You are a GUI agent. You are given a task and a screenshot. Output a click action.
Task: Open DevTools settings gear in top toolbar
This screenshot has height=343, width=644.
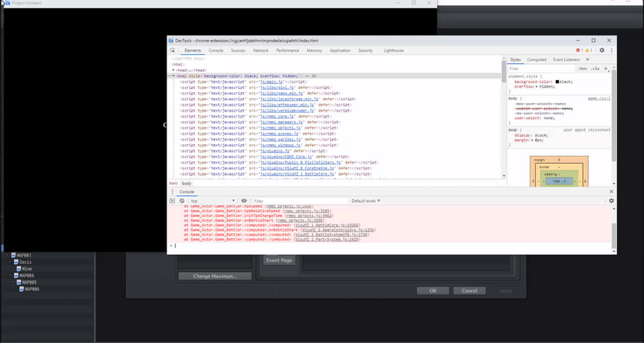click(601, 50)
